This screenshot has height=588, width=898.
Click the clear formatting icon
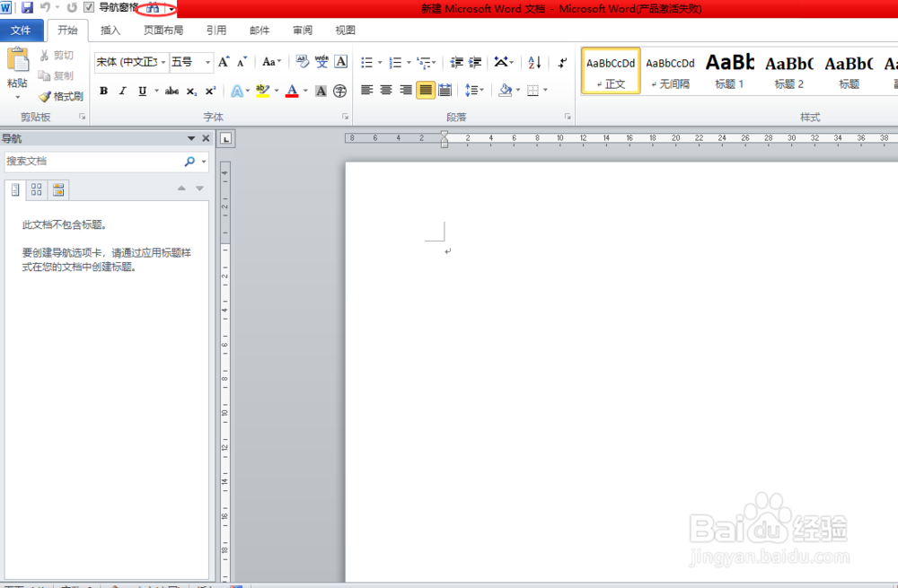tap(303, 61)
